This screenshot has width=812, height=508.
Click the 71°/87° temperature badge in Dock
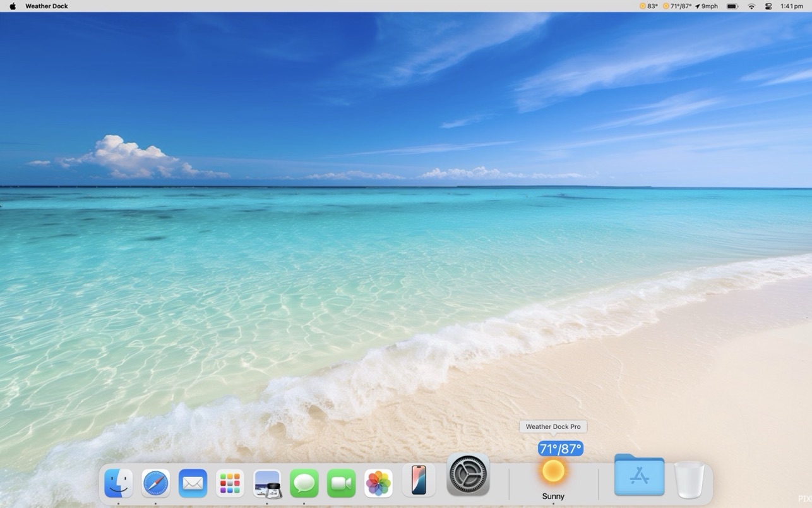coord(560,449)
